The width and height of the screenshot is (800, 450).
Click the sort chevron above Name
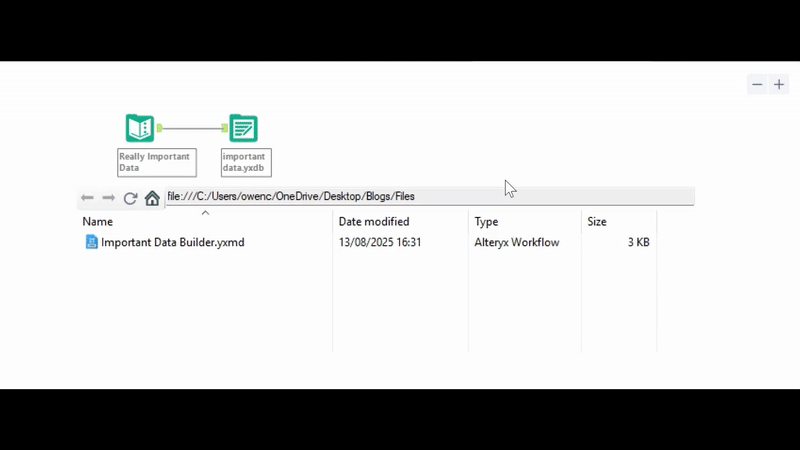[x=205, y=213]
